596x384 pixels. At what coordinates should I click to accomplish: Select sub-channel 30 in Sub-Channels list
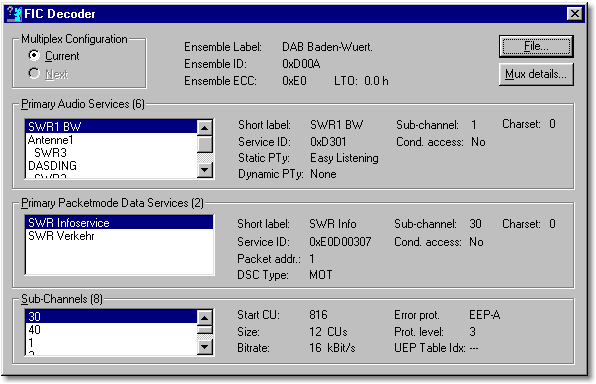[x=111, y=316]
